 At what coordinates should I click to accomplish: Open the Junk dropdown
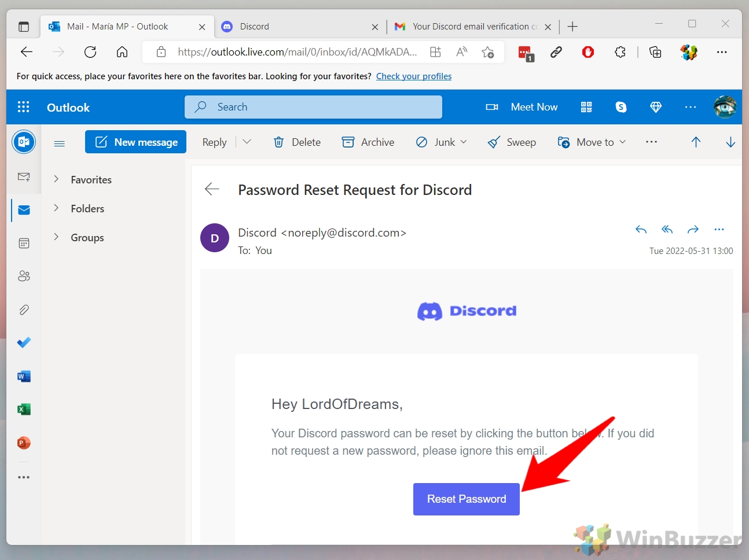tap(442, 142)
